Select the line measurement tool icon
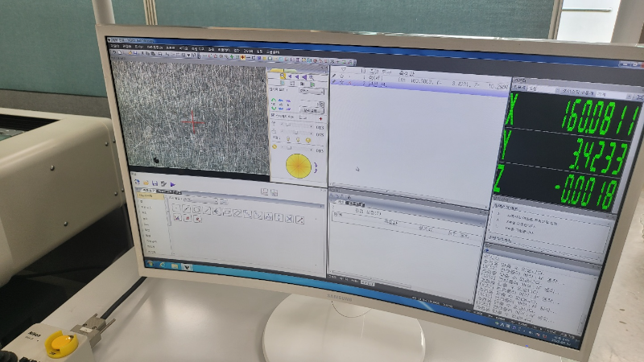The image size is (644, 362). (x=186, y=208)
